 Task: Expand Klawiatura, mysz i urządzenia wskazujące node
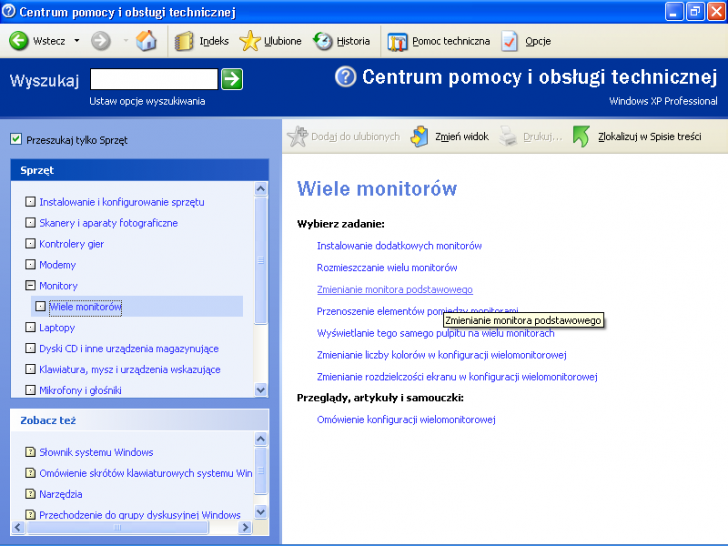pyautogui.click(x=30, y=369)
